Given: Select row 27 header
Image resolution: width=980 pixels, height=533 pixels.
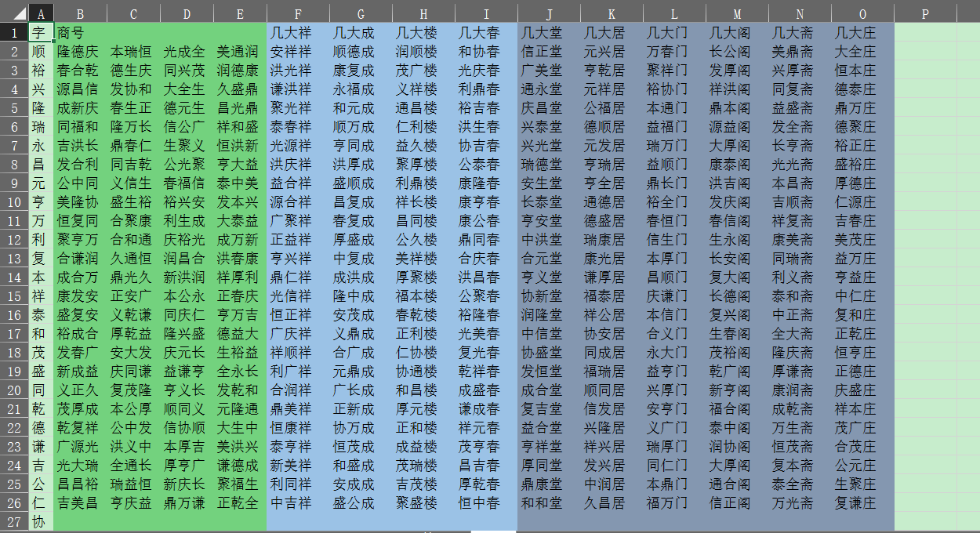Looking at the screenshot, I should pyautogui.click(x=14, y=522).
